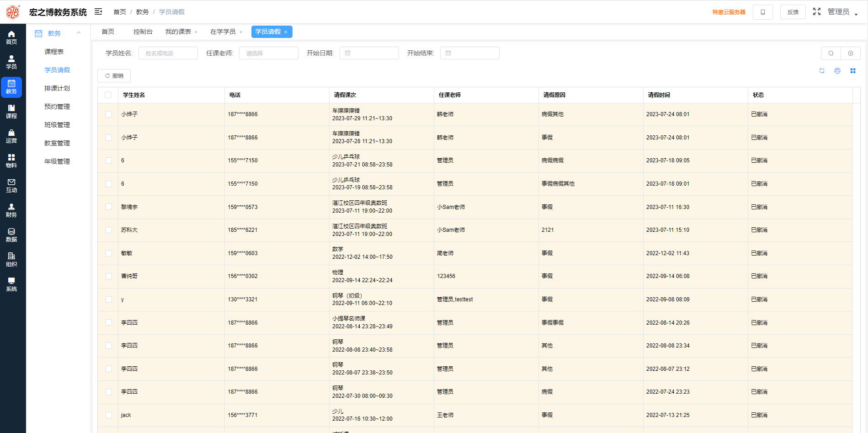Check the 小烨子 row with 2023-07-28 lesson
This screenshot has height=433, width=868.
(109, 138)
